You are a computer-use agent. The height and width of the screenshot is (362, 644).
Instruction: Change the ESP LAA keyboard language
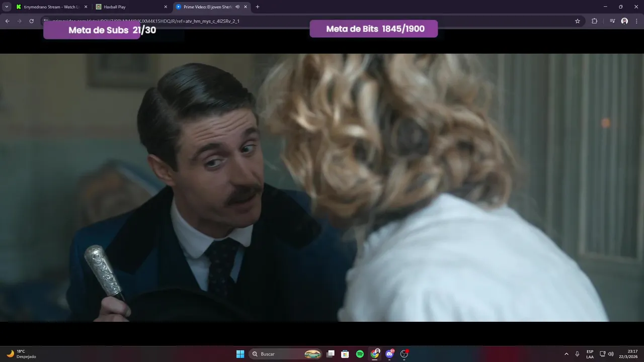pyautogui.click(x=590, y=354)
